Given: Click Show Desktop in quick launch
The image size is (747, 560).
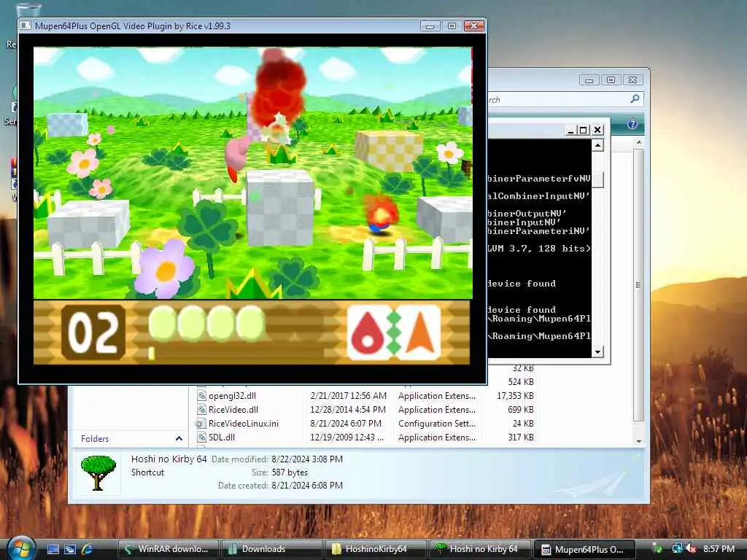Looking at the screenshot, I should (x=53, y=549).
